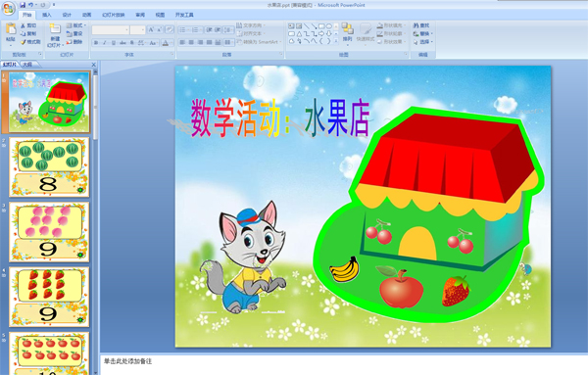588x375 pixels.
Task: Toggle Italic formatting button
Action: [x=105, y=43]
